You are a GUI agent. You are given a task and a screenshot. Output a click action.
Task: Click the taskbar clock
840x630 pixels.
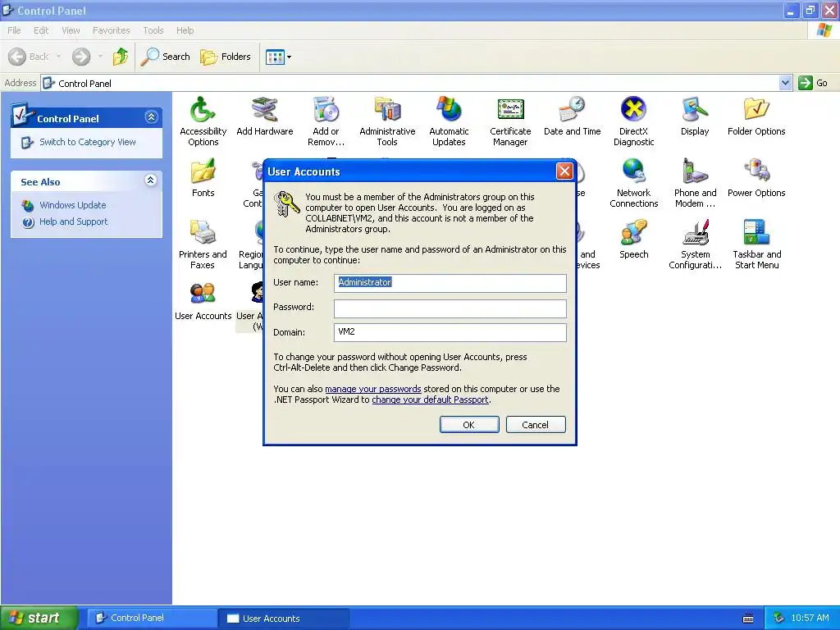tap(810, 619)
